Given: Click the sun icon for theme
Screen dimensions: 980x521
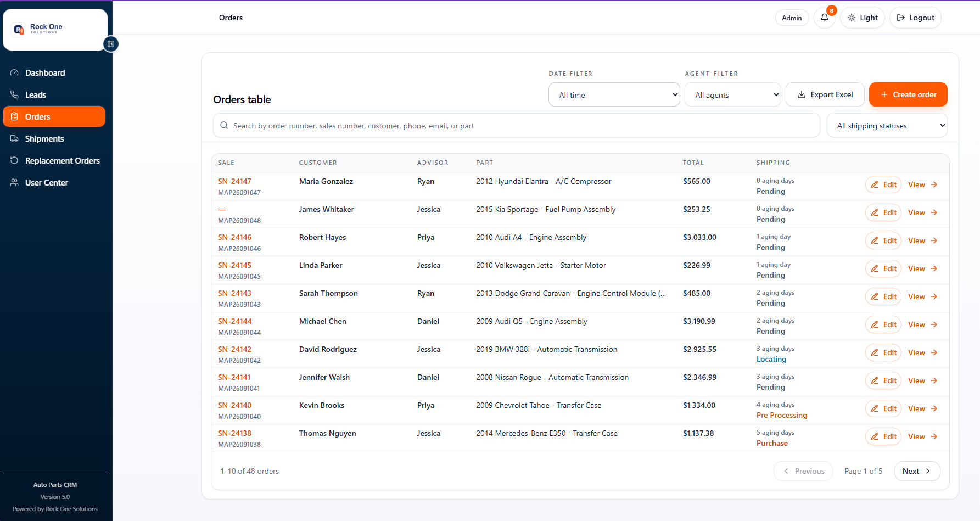Looking at the screenshot, I should pyautogui.click(x=851, y=18).
